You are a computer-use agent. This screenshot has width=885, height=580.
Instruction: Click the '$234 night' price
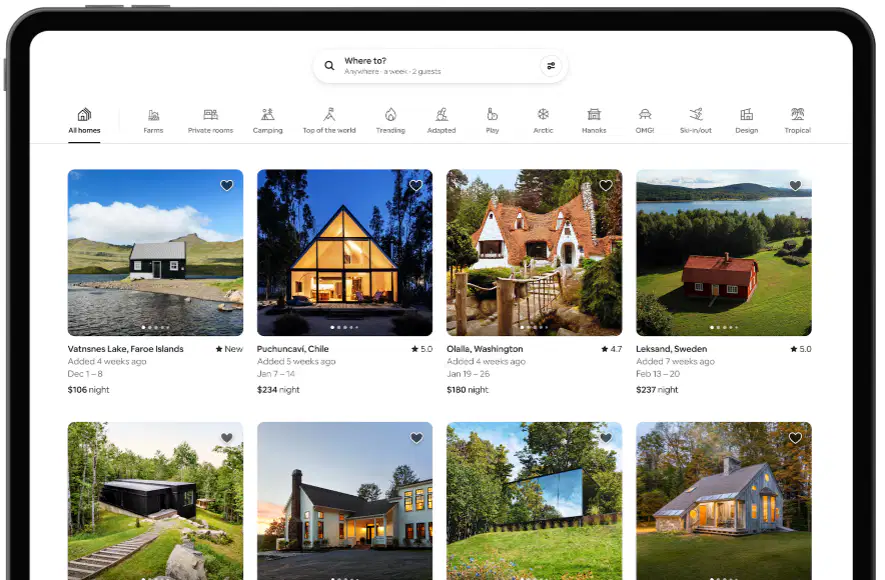[x=278, y=389]
